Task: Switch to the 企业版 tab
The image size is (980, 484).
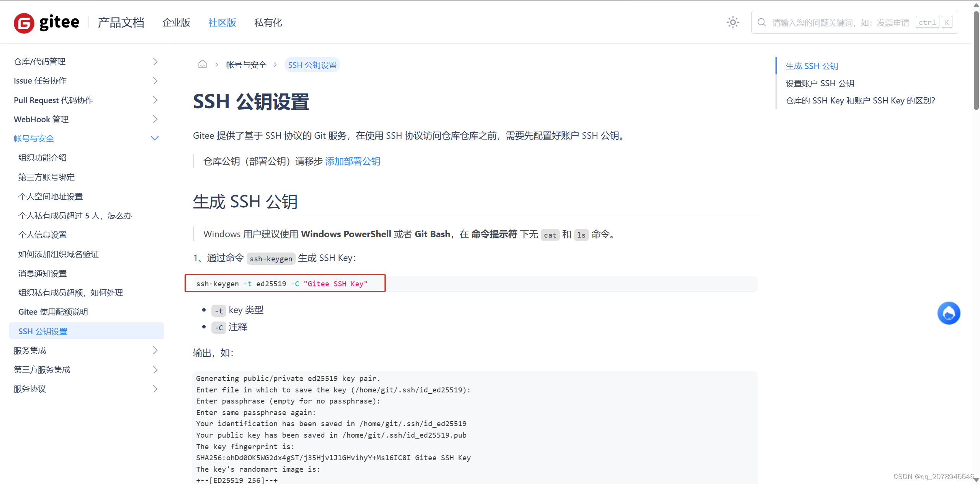Action: (176, 23)
